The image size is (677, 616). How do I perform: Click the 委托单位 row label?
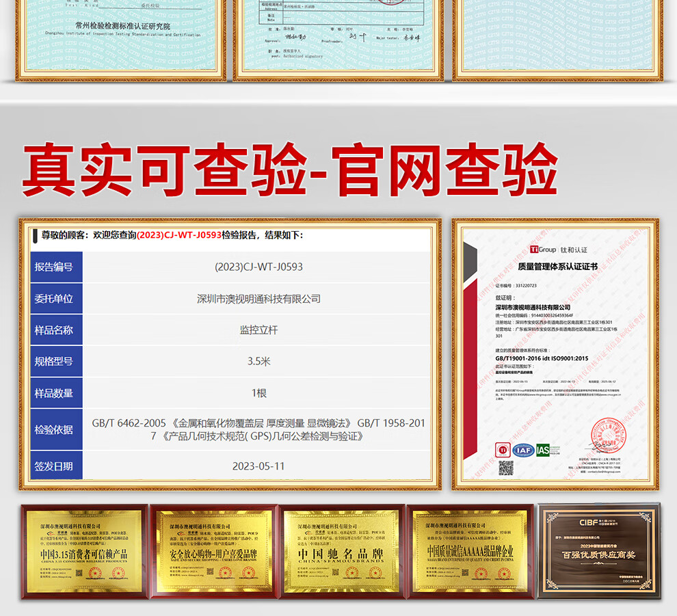pyautogui.click(x=55, y=299)
